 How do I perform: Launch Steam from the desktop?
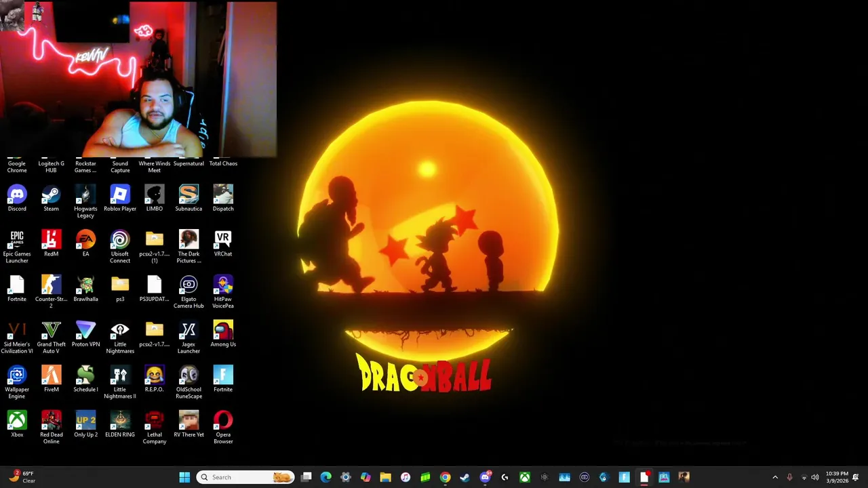coord(51,198)
